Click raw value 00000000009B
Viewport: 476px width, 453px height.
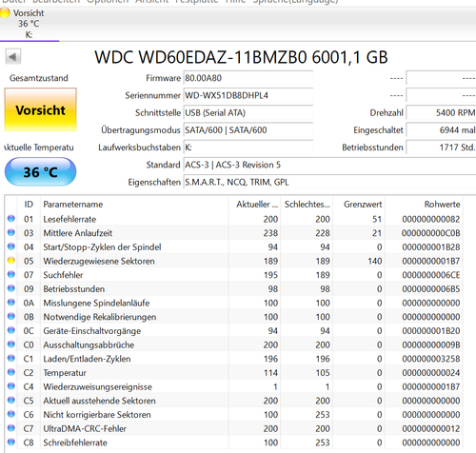point(430,345)
